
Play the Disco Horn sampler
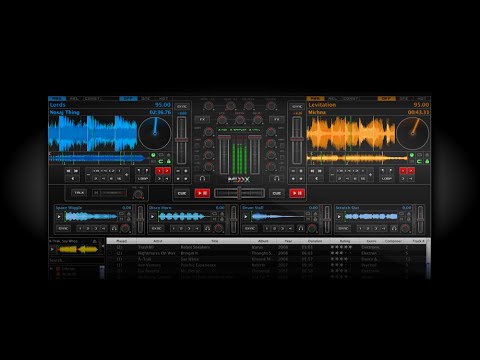click(x=152, y=217)
